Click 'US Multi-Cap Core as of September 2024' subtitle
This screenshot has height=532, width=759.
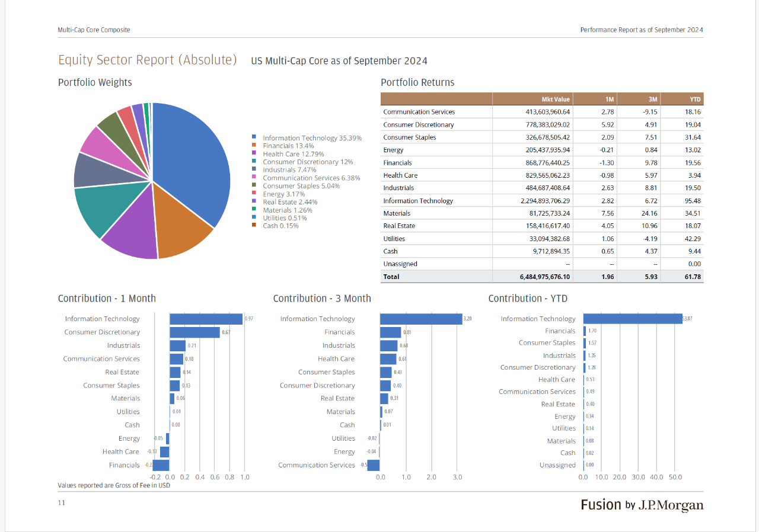pyautogui.click(x=339, y=61)
